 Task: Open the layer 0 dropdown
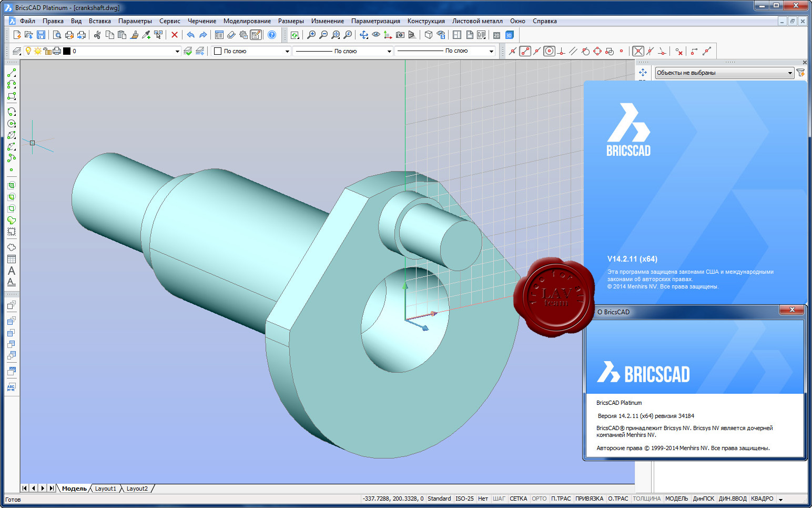(x=177, y=51)
